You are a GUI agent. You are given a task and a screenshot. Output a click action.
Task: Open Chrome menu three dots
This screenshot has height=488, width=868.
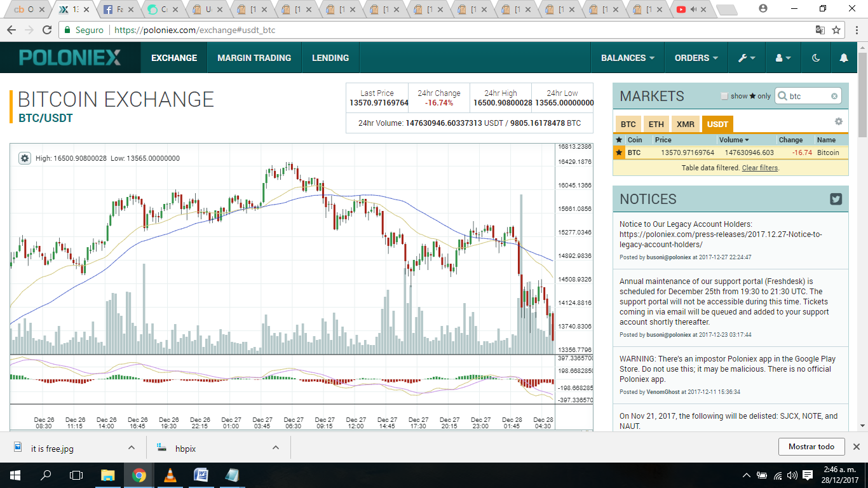point(855,30)
